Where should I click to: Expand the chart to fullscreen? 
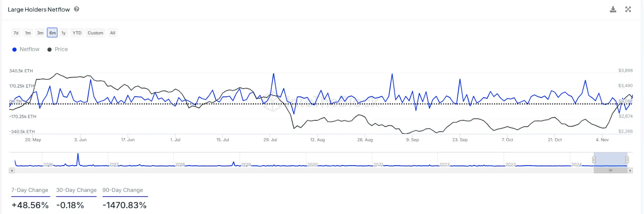click(x=628, y=9)
